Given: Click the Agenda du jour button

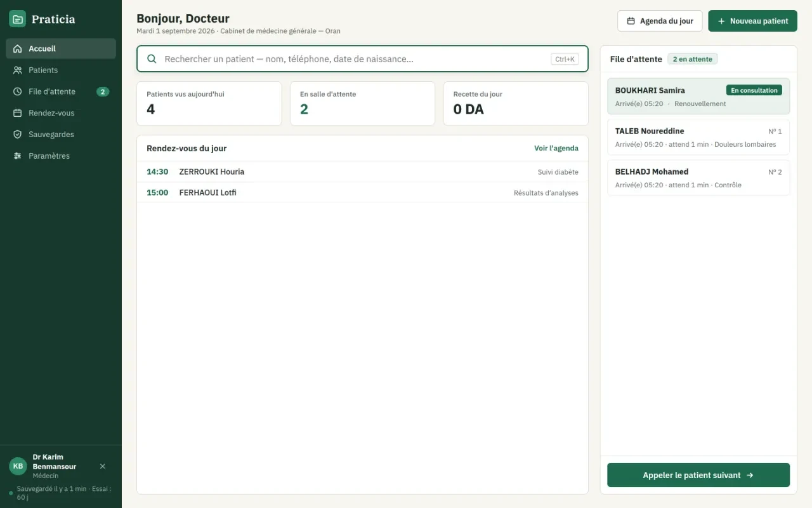Looking at the screenshot, I should [660, 21].
